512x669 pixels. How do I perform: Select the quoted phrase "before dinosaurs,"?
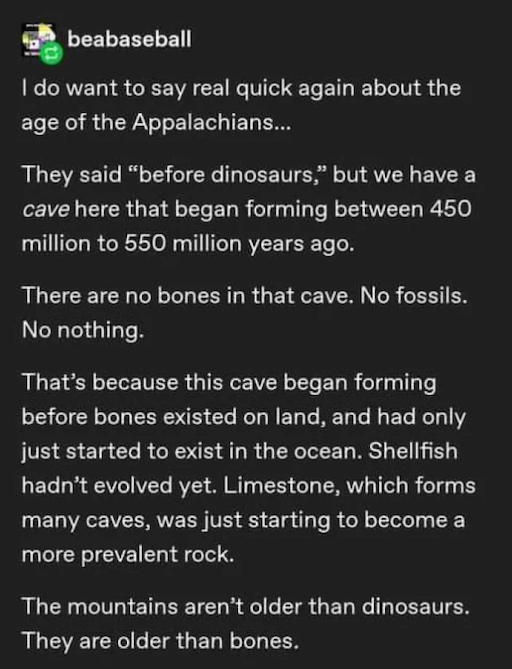(x=227, y=175)
